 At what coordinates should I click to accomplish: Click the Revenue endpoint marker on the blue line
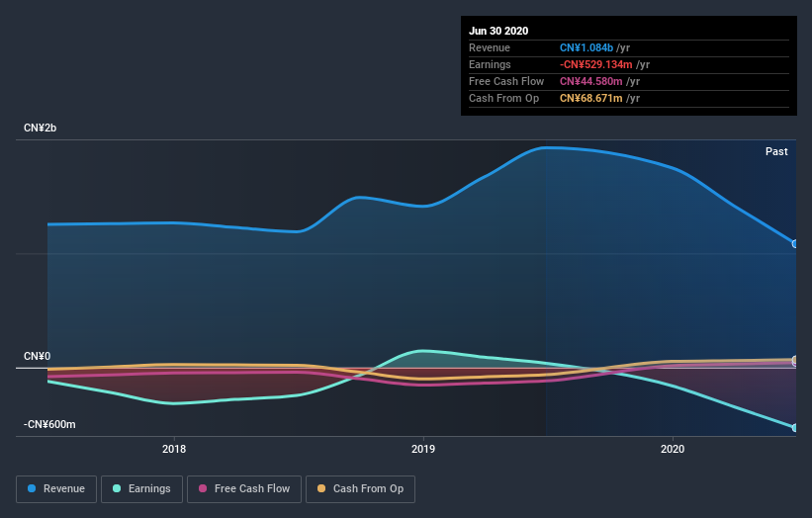[795, 244]
